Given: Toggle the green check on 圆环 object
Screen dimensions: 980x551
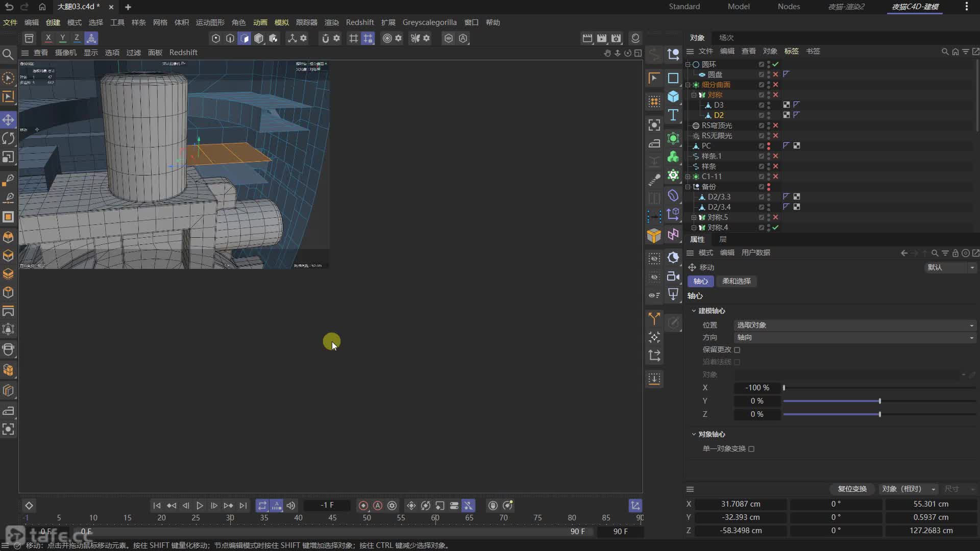Looking at the screenshot, I should [x=776, y=64].
